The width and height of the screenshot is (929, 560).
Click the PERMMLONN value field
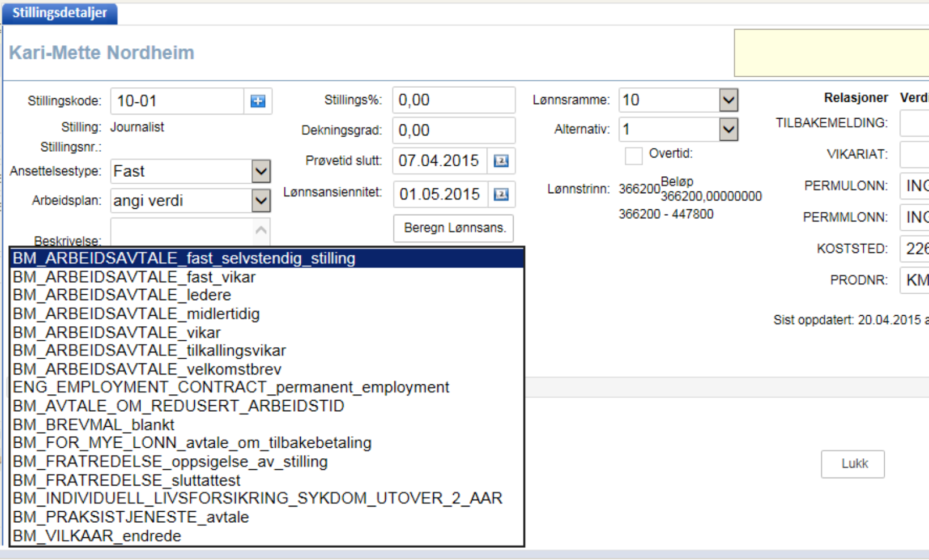click(x=914, y=217)
